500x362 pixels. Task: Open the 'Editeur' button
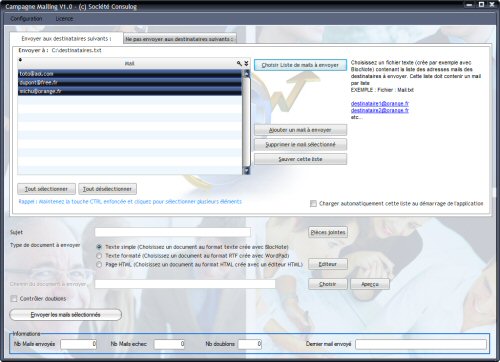pyautogui.click(x=328, y=264)
